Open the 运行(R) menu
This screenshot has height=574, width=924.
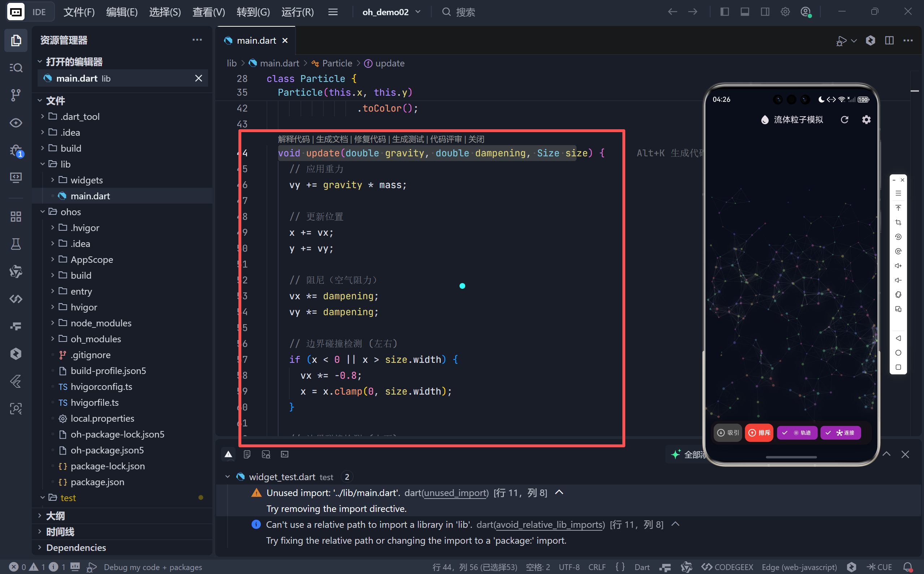297,12
